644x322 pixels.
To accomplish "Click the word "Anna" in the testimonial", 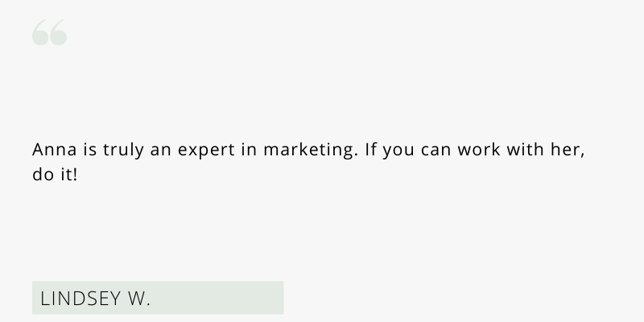I will [55, 150].
